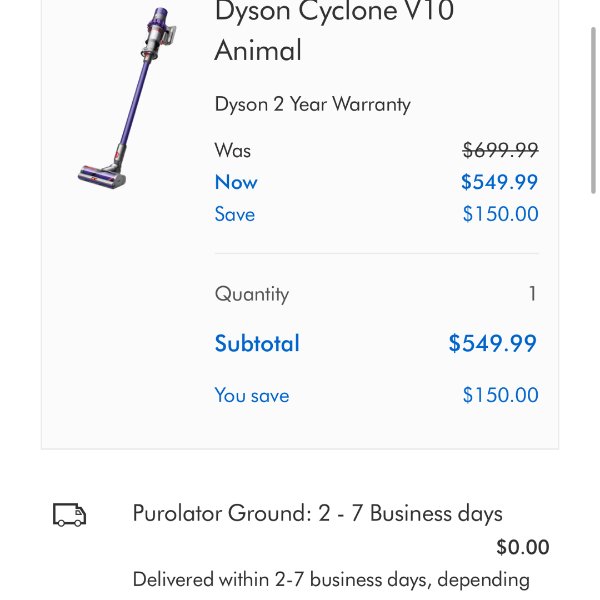Click the Quantity label
Screen dimensions: 600x600
click(252, 294)
